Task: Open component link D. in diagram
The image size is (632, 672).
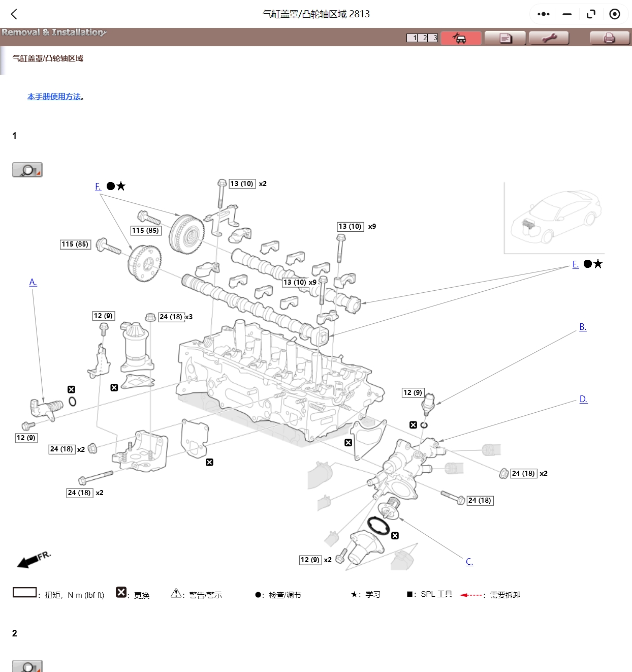Action: click(583, 400)
